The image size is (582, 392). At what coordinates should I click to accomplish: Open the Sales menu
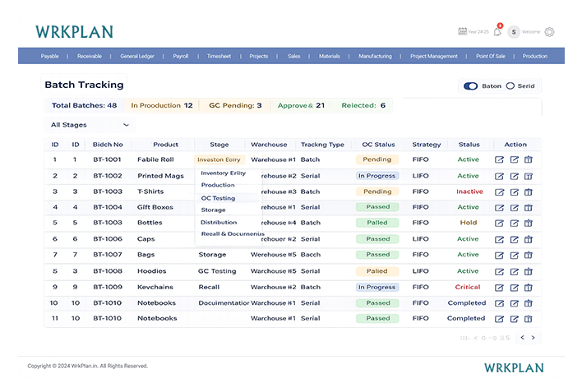click(294, 56)
